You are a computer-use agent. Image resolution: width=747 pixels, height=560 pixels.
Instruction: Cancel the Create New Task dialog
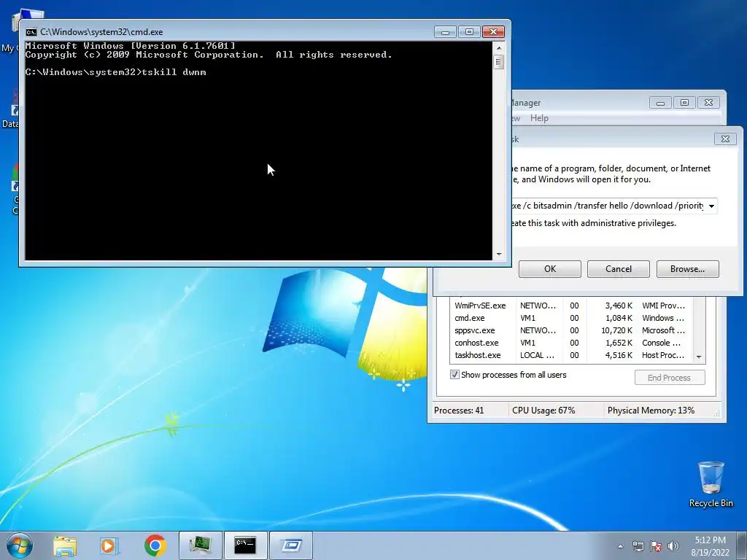click(619, 269)
